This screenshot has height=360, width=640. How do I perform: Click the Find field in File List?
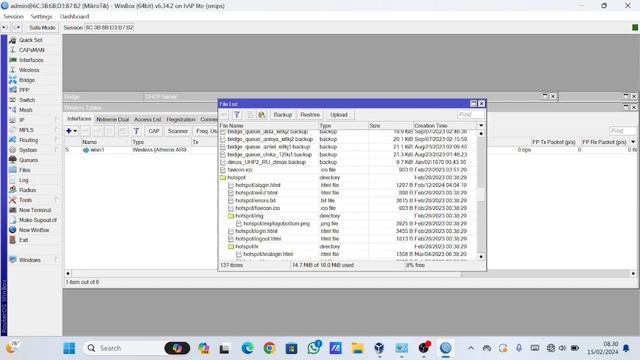(x=471, y=115)
